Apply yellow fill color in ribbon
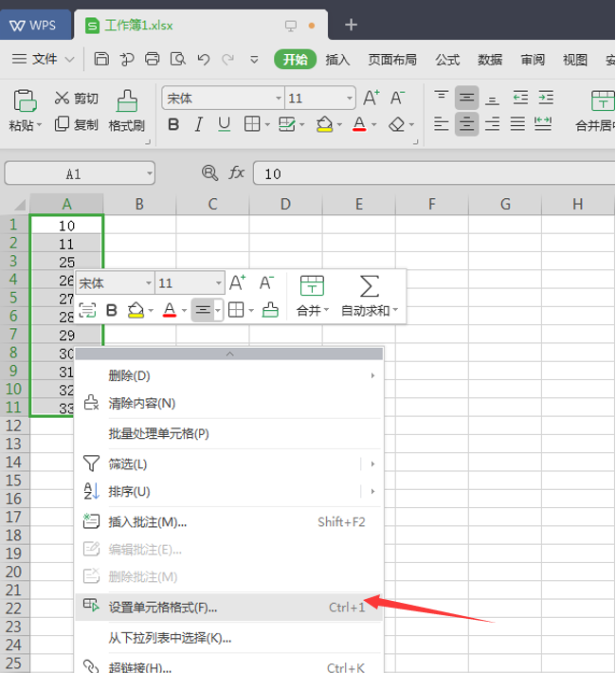The width and height of the screenshot is (616, 673). [324, 124]
